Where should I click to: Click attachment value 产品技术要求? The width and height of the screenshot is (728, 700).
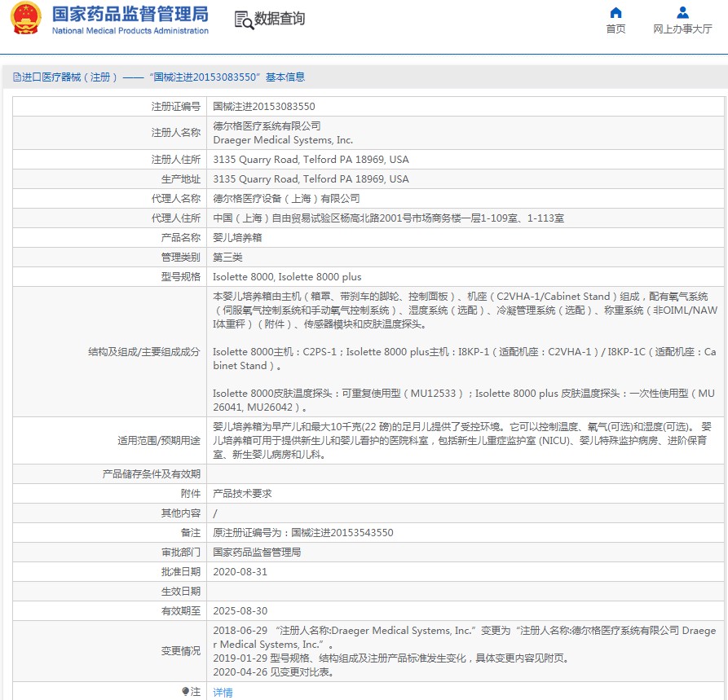[x=242, y=493]
